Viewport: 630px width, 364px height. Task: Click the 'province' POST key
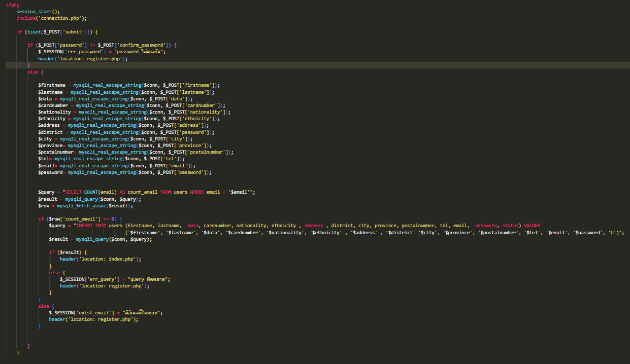point(191,145)
